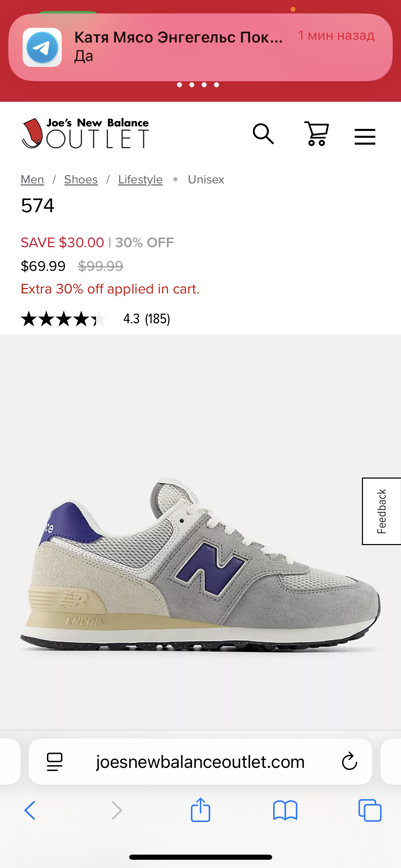The image size is (401, 868).
Task: Tap Joe's New Balance Outlet logo
Action: tap(85, 133)
